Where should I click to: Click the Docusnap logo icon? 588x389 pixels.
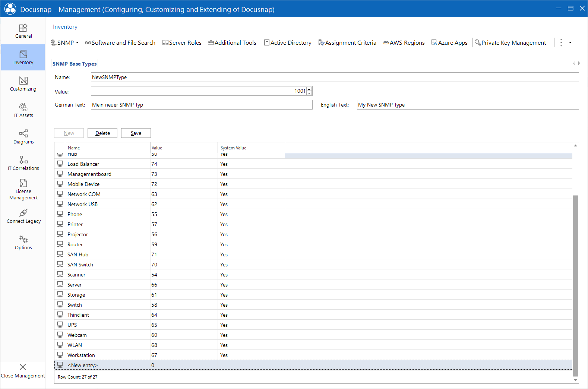[x=10, y=9]
